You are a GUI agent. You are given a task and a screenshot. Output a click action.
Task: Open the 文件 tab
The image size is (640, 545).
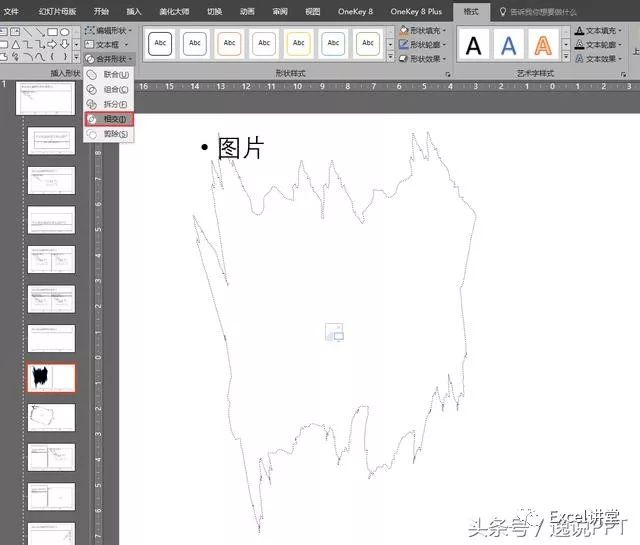point(11,11)
